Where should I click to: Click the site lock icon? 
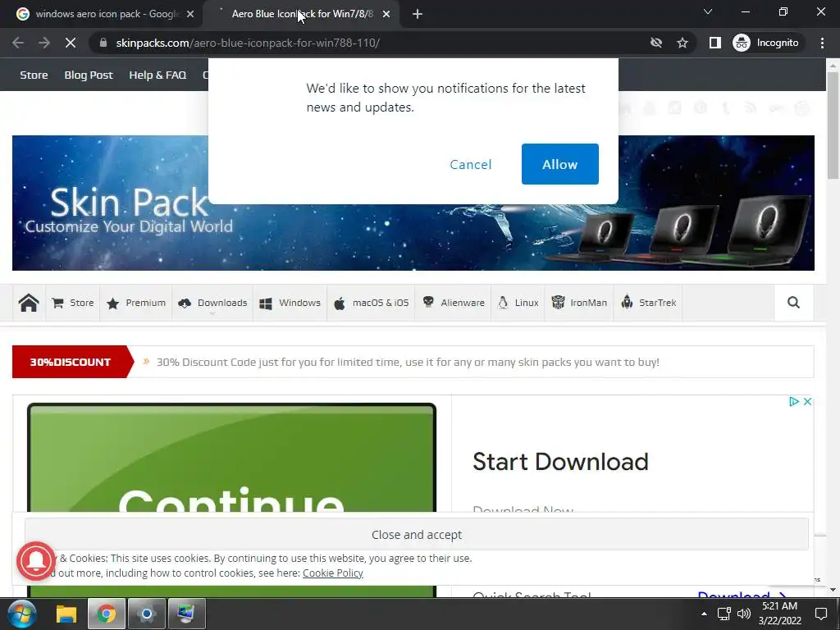(103, 43)
